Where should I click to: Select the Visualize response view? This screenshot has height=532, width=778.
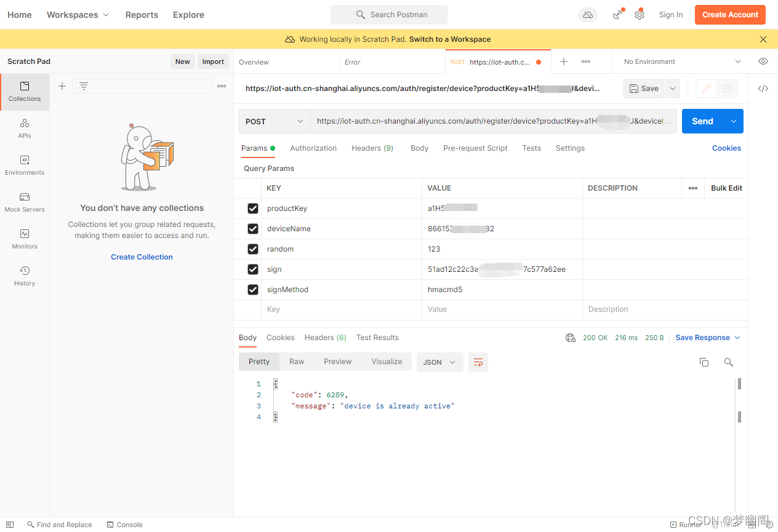point(387,362)
